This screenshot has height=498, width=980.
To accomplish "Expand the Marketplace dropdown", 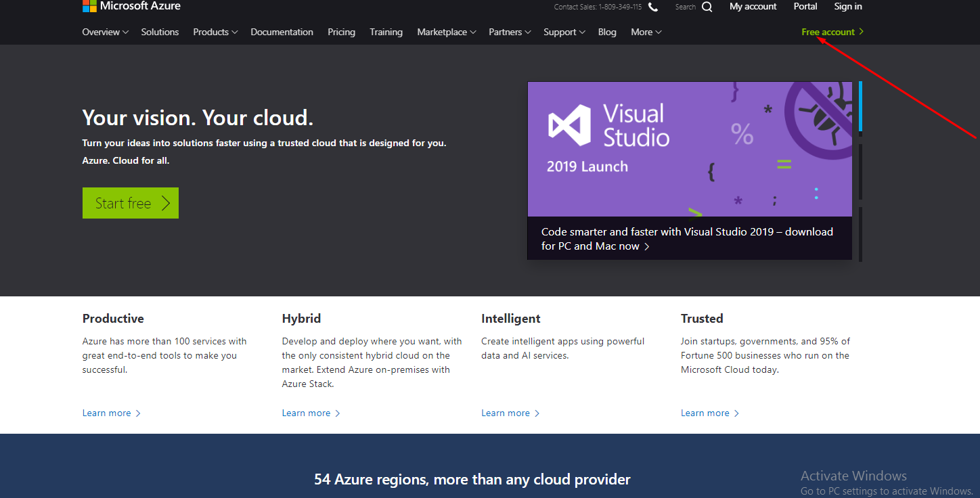I will coord(447,32).
